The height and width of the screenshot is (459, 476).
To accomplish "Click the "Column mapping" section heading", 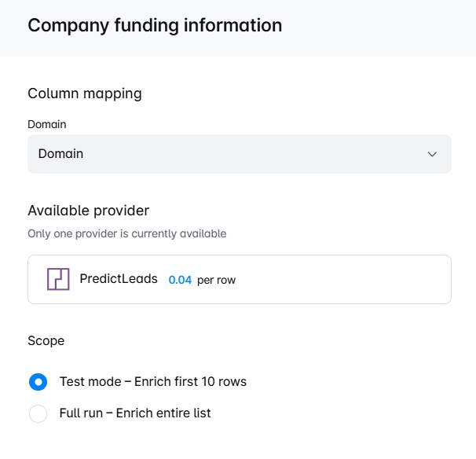I will [85, 94].
